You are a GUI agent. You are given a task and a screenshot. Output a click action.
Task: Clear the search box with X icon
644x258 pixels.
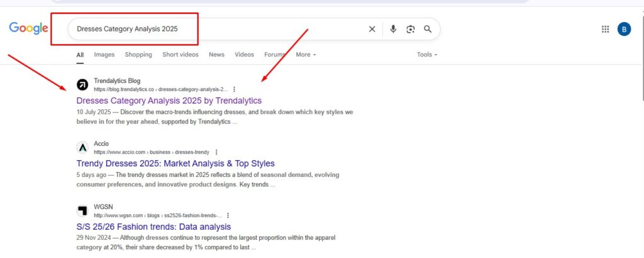372,29
